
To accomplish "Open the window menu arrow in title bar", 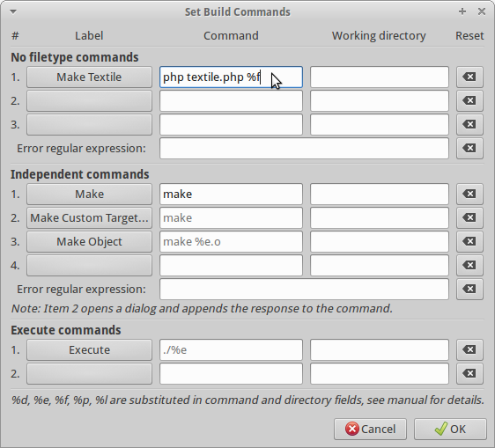I will click(x=13, y=12).
